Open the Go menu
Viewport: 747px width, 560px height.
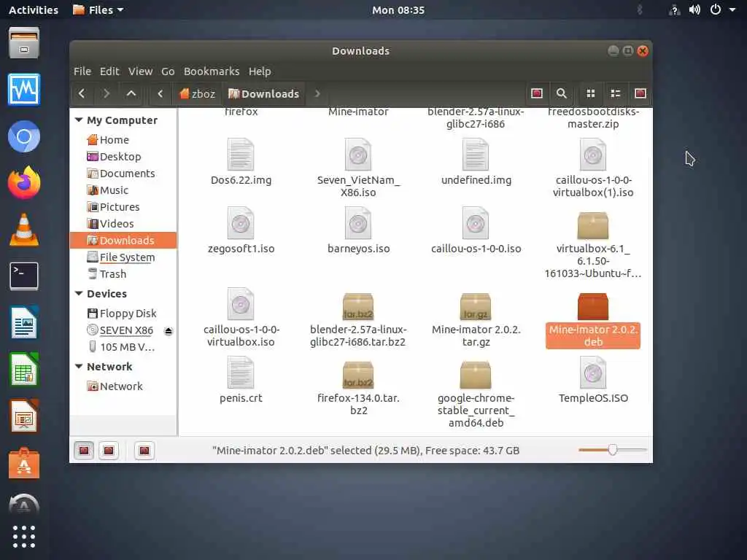(x=168, y=71)
